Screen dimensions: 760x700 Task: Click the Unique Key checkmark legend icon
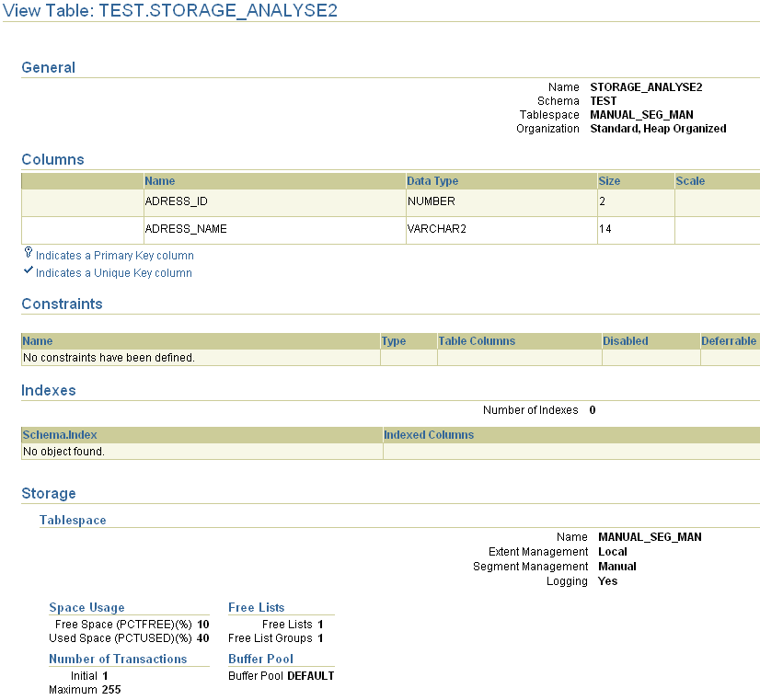click(29, 270)
